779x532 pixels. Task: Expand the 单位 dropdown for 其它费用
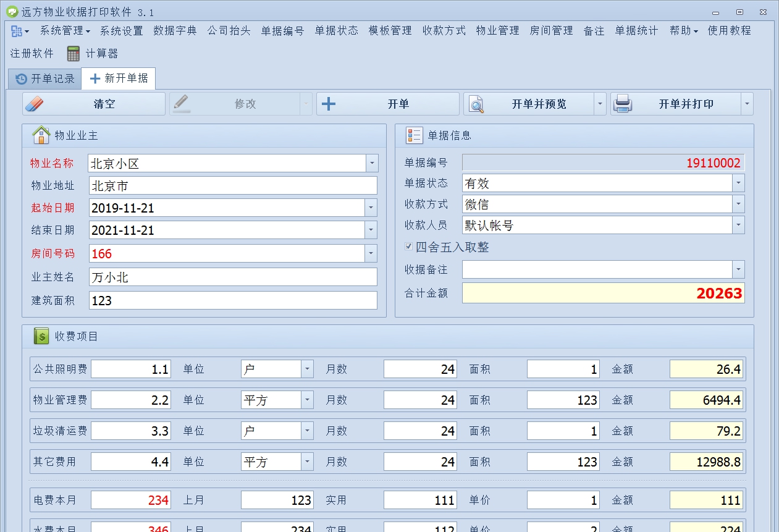click(x=307, y=461)
